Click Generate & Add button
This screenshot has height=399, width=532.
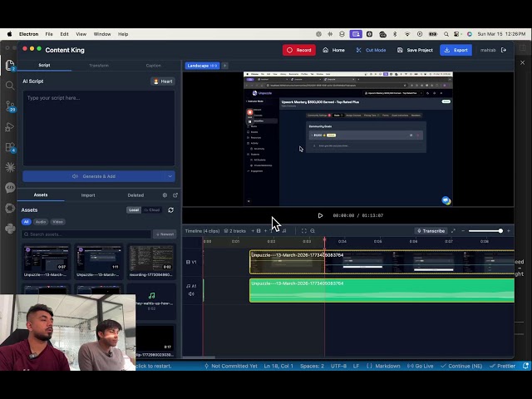pyautogui.click(x=94, y=176)
